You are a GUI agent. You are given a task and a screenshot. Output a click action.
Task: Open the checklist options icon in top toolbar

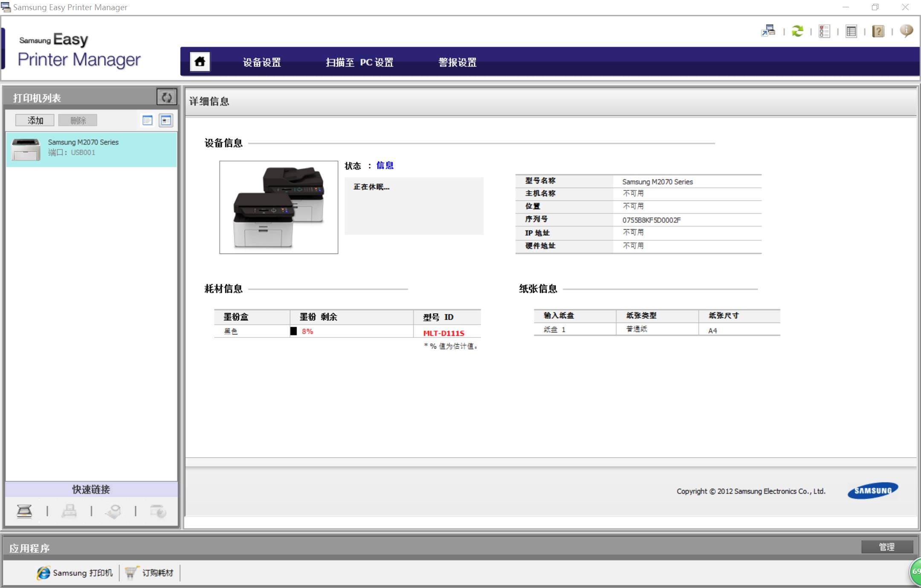(824, 31)
